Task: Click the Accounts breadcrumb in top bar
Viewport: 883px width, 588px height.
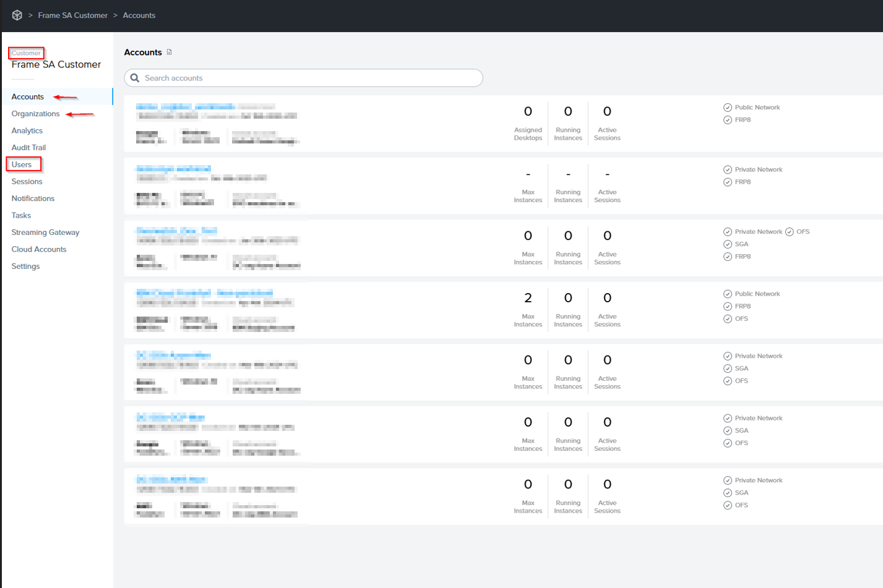Action: (x=139, y=15)
